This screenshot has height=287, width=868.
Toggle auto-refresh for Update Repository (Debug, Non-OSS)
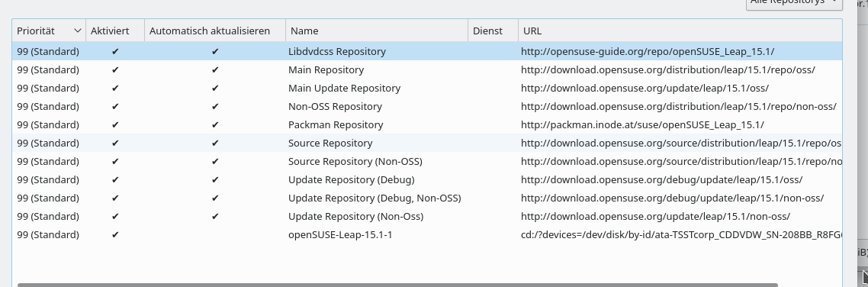(x=215, y=198)
